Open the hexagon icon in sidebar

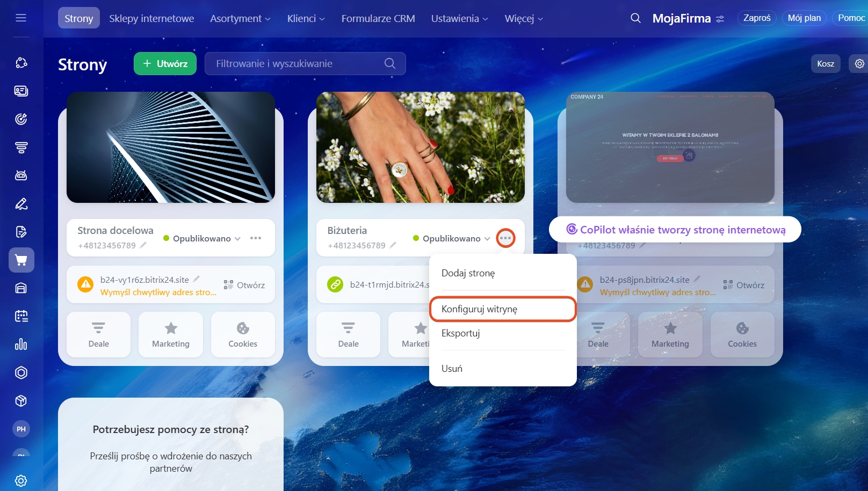[21, 372]
